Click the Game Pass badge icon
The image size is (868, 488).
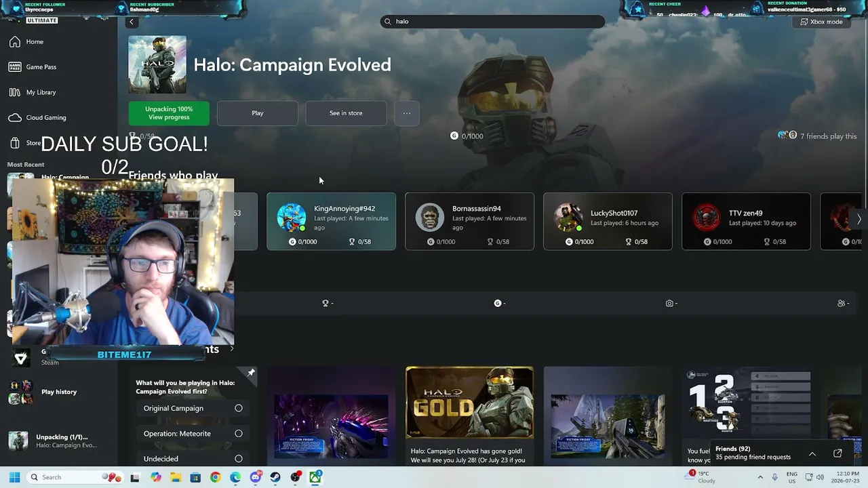(14, 67)
